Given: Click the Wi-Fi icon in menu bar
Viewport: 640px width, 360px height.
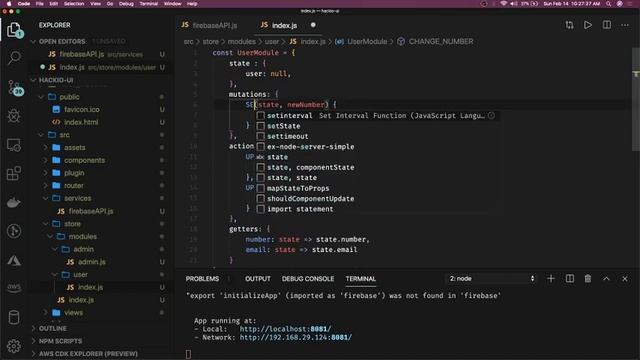Looking at the screenshot, I should (x=504, y=4).
